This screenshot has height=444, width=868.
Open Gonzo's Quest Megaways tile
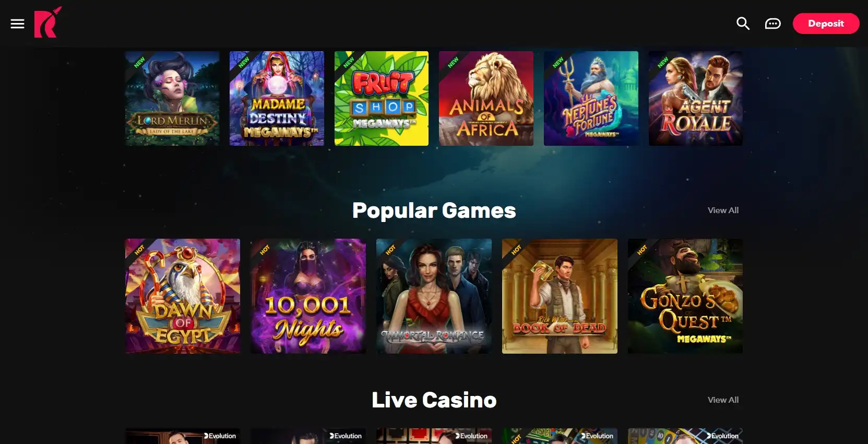pos(685,296)
